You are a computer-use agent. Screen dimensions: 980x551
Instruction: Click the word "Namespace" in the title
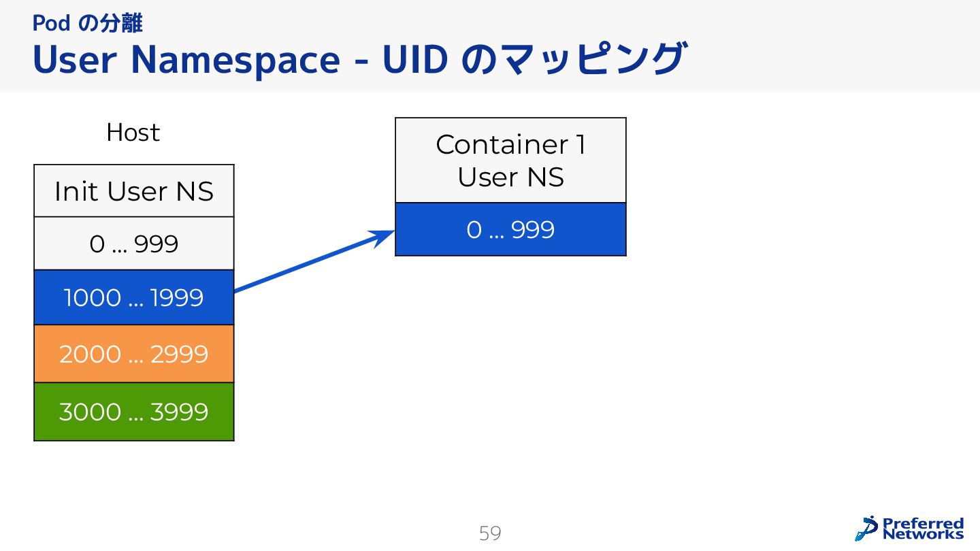235,60
